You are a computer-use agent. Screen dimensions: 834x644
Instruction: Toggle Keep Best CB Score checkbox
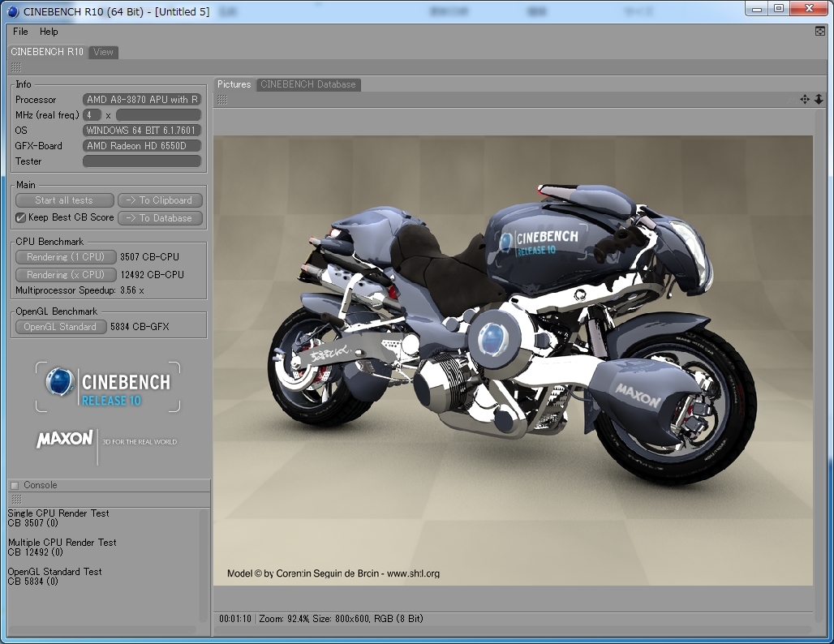click(x=21, y=217)
